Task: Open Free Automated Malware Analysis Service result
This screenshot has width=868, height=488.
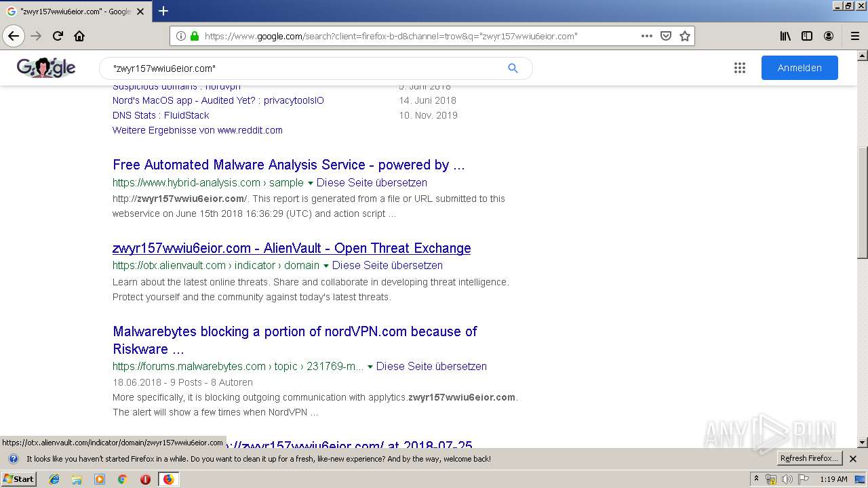Action: coord(289,165)
